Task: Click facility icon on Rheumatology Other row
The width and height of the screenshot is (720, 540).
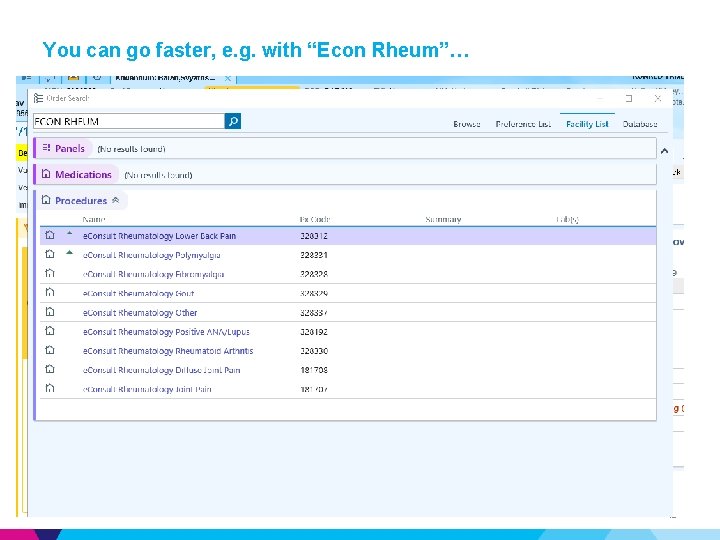Action: click(50, 312)
